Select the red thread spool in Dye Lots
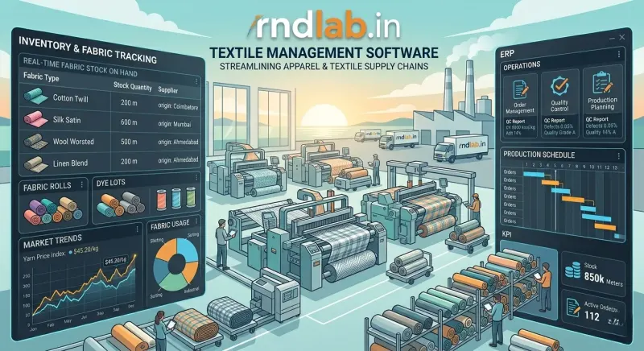 (162, 199)
